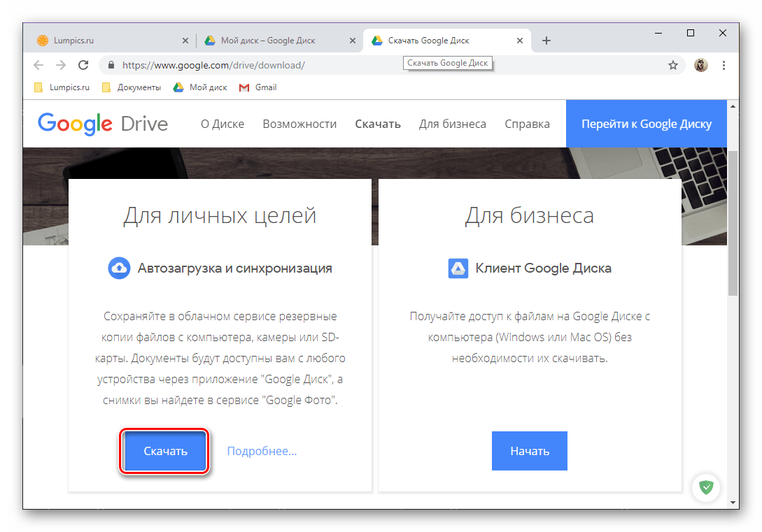Click the Для личных целей heading
Screen dimensions: 762x532
(x=220, y=215)
